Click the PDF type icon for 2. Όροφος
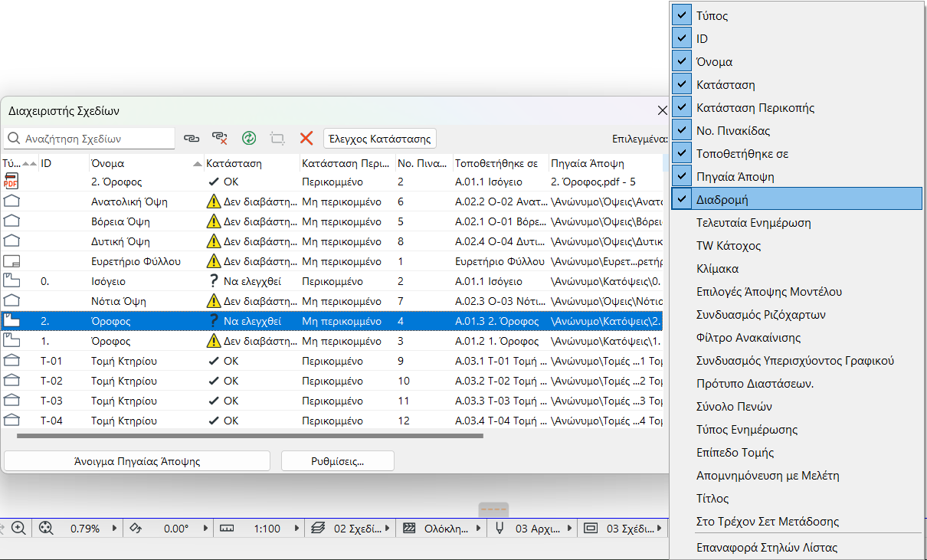The image size is (927, 560). pos(11,182)
